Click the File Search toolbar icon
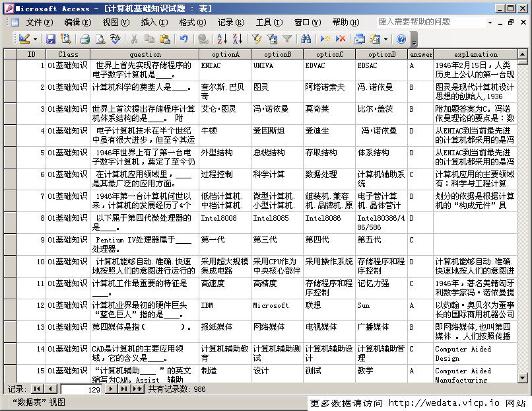532x411 pixels. pos(65,39)
